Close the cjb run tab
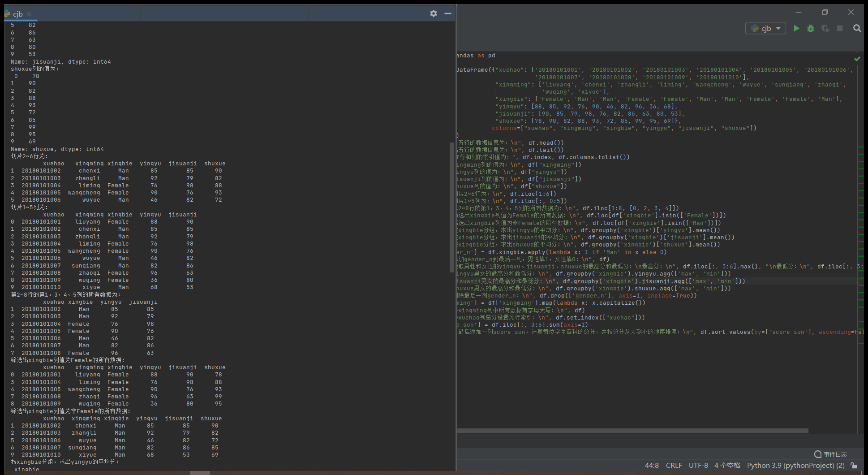 (29, 14)
